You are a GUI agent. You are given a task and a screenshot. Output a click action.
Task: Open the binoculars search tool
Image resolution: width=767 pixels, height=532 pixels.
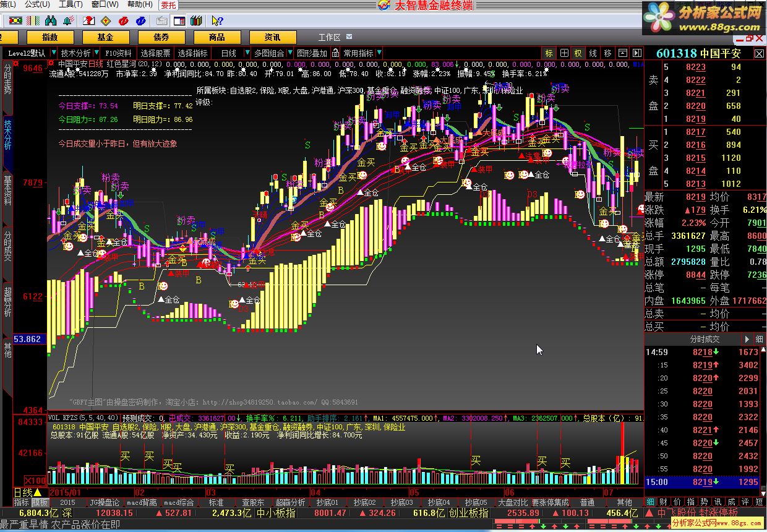pos(51,20)
